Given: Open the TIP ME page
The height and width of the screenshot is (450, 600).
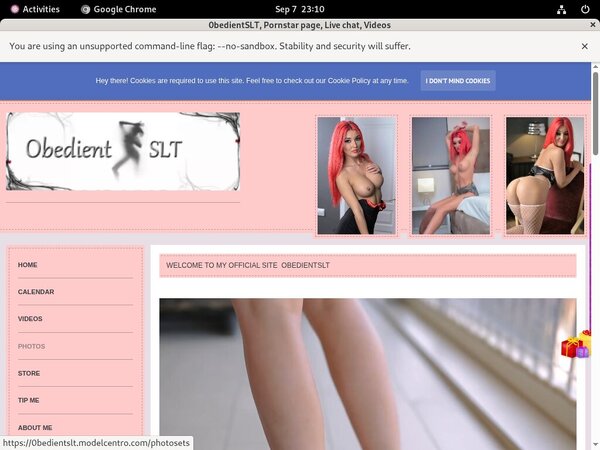Looking at the screenshot, I should [29, 400].
